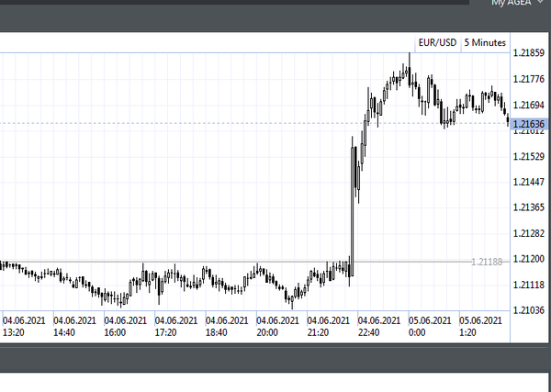Click the 1.21776 price axis label

530,80
